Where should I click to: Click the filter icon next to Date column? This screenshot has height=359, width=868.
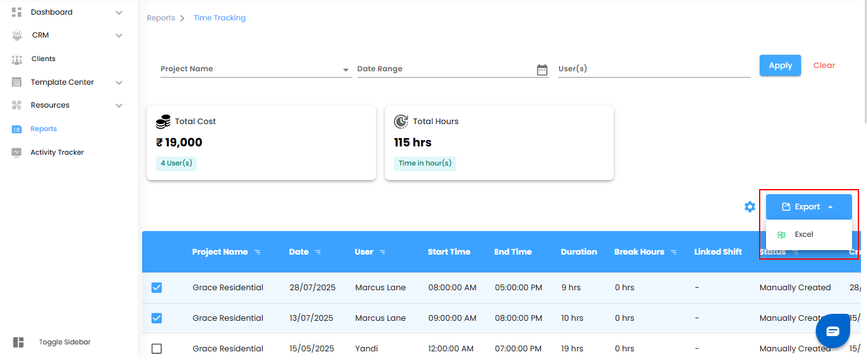(317, 253)
